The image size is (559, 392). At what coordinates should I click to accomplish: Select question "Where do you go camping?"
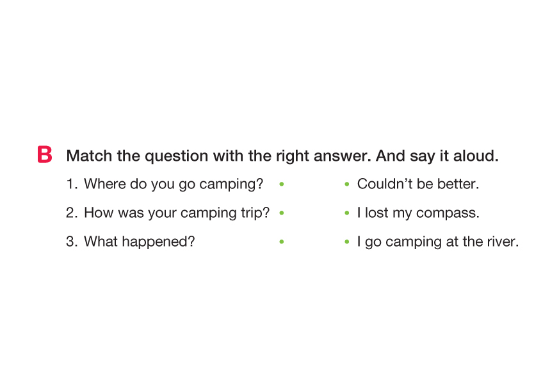coord(174,184)
